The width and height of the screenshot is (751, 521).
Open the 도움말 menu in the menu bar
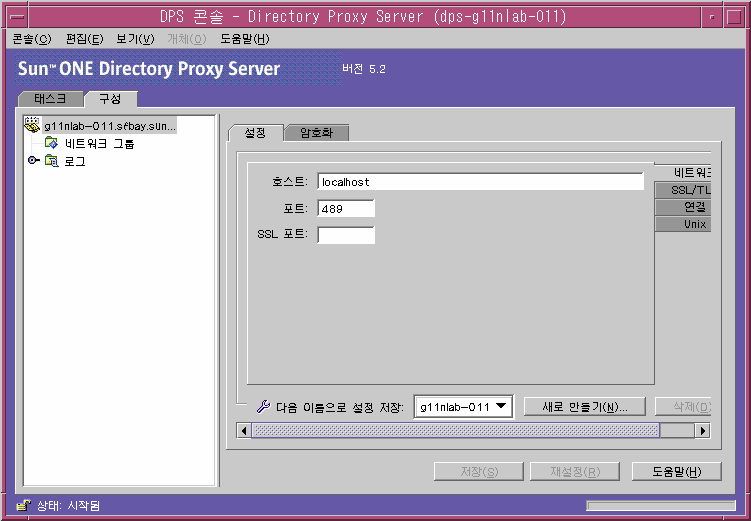pyautogui.click(x=245, y=39)
